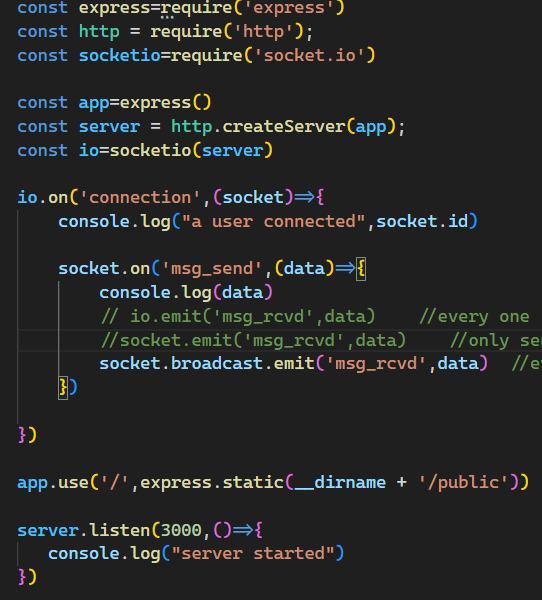Click the highlighted opening brace after (data)=>
The height and width of the screenshot is (600, 542).
361,269
